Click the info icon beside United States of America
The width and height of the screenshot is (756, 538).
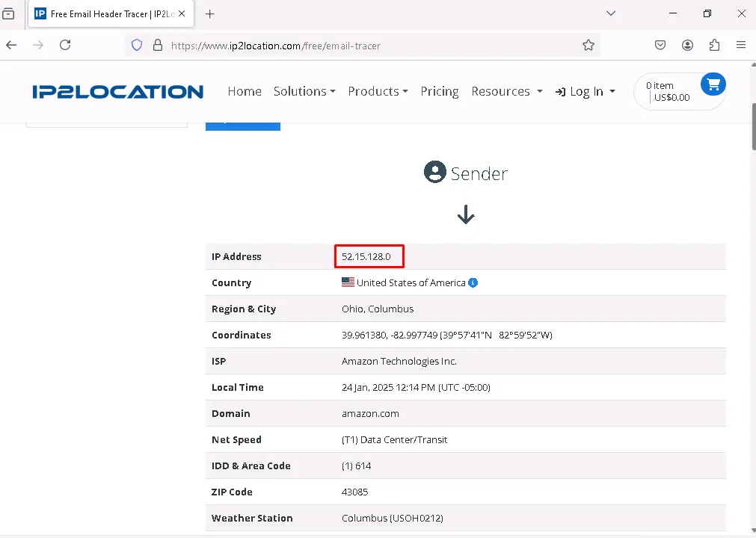(473, 282)
